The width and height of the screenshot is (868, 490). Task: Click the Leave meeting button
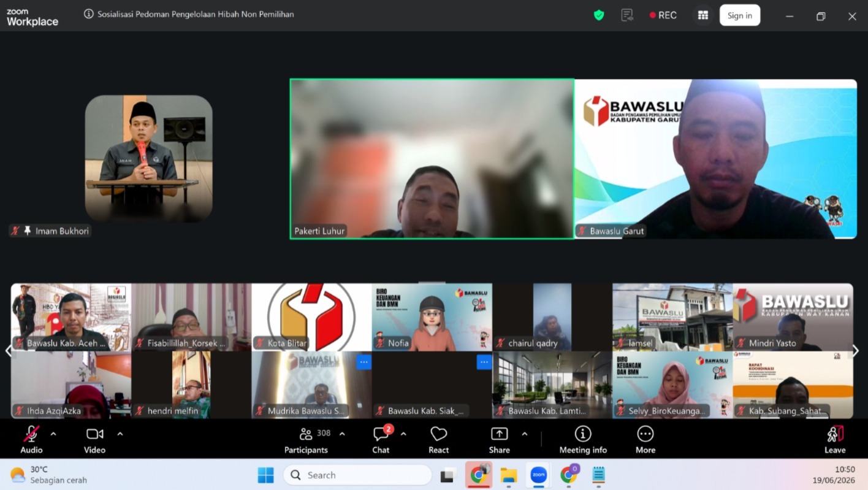(x=835, y=440)
